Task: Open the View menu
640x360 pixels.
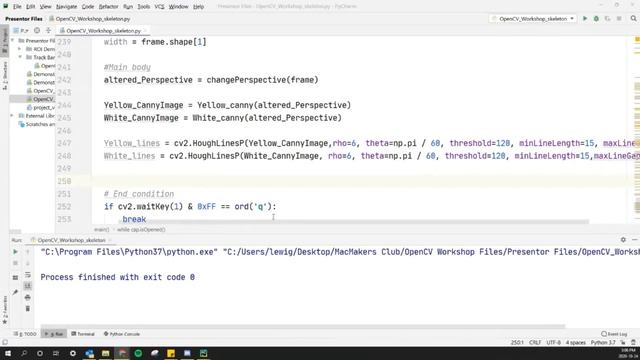Action: point(45,7)
